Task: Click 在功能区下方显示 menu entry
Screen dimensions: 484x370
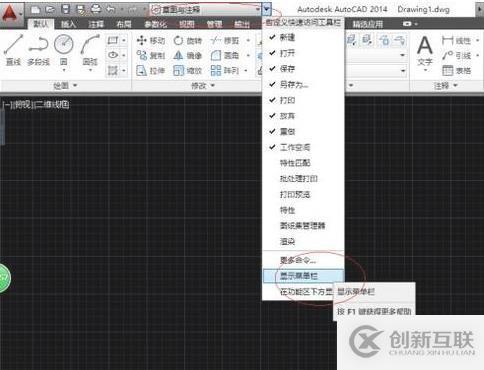Action: [x=298, y=292]
